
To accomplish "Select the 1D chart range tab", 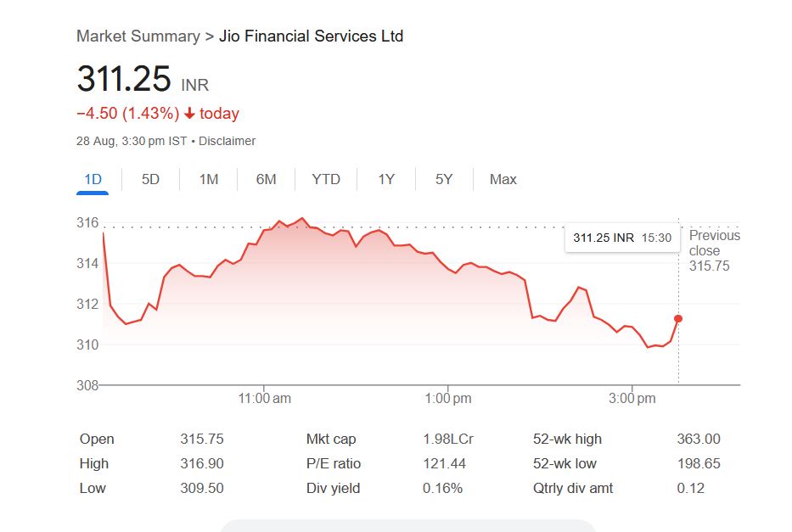I will [x=93, y=179].
